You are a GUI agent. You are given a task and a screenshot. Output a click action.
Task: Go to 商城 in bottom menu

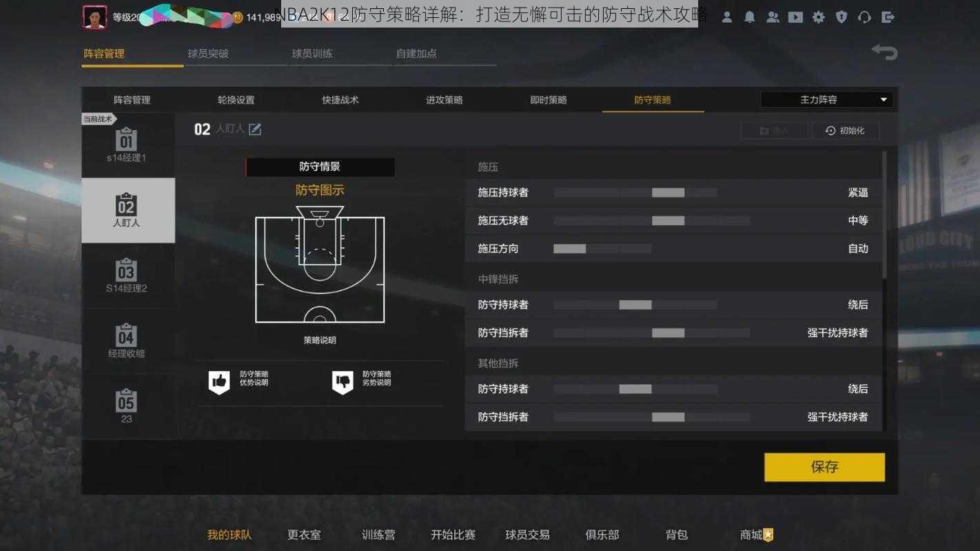coord(751,534)
